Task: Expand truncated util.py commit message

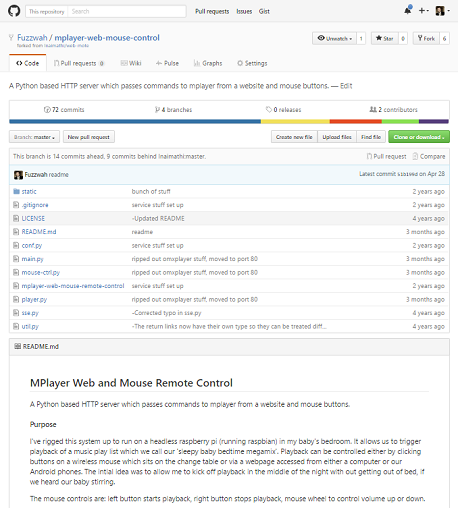Action: coord(229,326)
